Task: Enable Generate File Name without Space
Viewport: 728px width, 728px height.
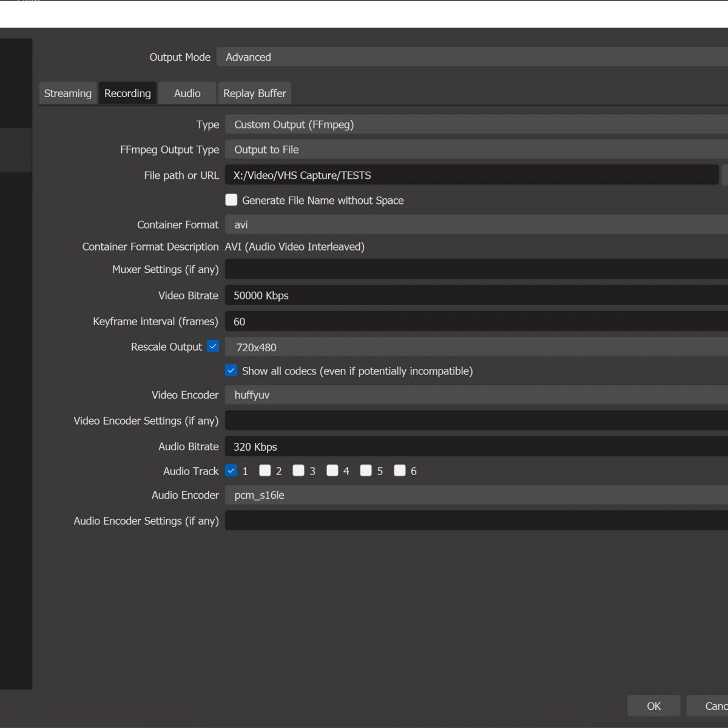Action: click(231, 200)
